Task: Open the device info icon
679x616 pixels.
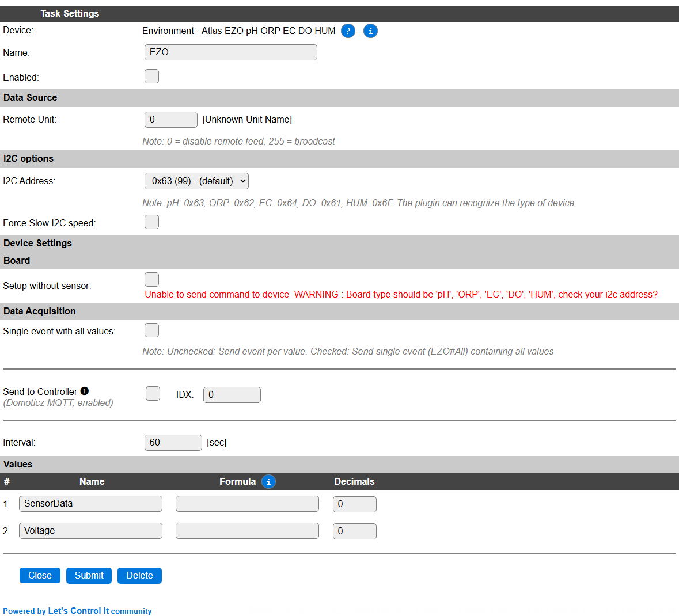Action: tap(370, 31)
